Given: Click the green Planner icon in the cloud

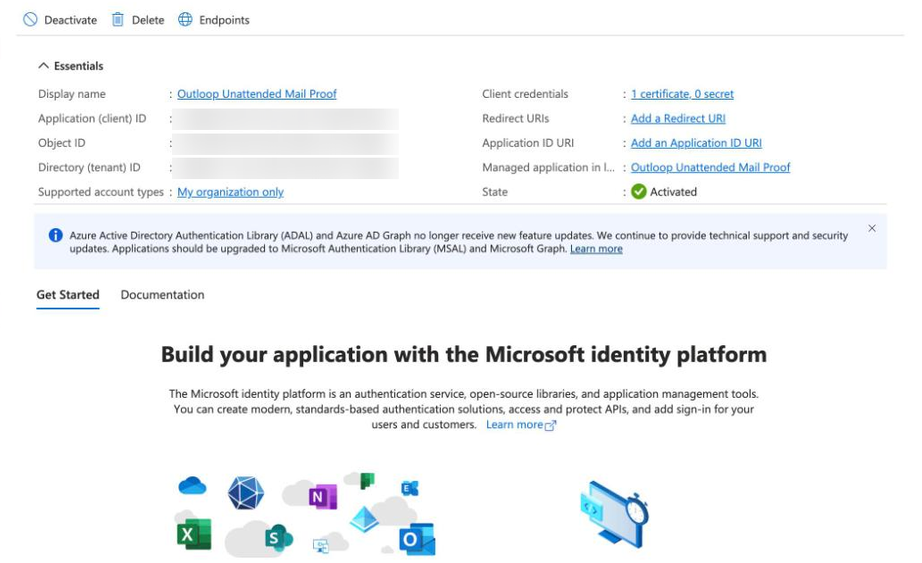Looking at the screenshot, I should pos(368,480).
